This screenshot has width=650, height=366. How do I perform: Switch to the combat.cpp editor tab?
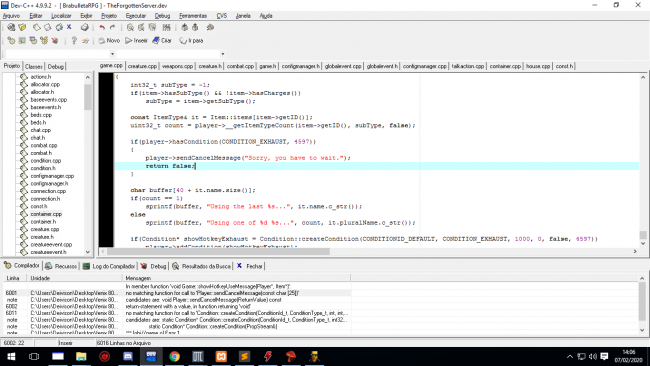(240, 66)
